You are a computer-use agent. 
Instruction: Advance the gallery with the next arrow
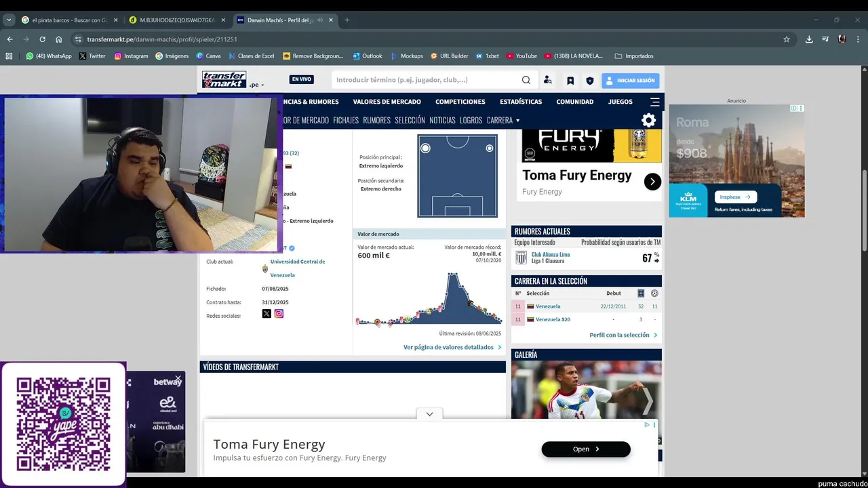click(x=648, y=401)
